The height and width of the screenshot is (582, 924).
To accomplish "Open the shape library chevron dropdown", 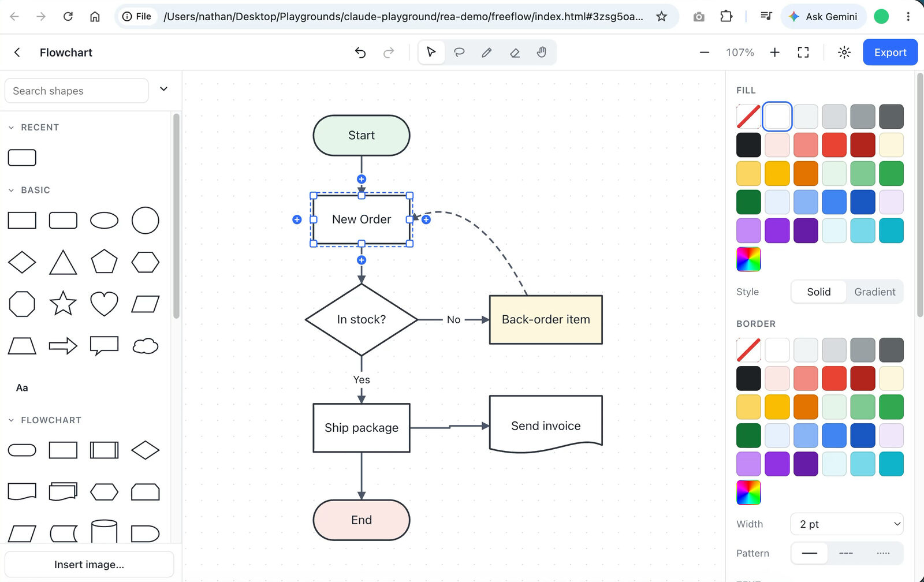I will tap(163, 89).
